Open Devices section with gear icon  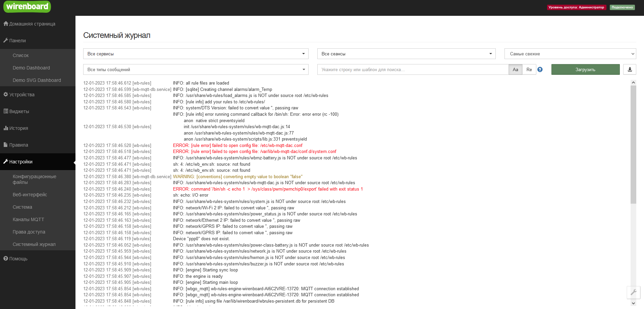pos(6,95)
